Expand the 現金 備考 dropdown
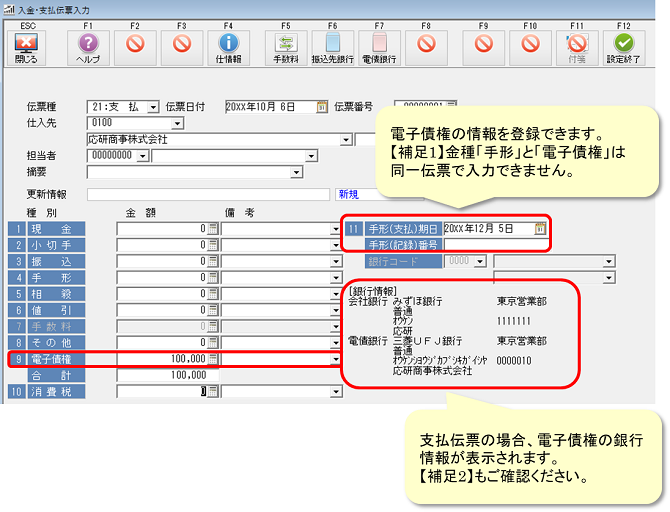Screen dimensions: 670x512 pyautogui.click(x=335, y=229)
